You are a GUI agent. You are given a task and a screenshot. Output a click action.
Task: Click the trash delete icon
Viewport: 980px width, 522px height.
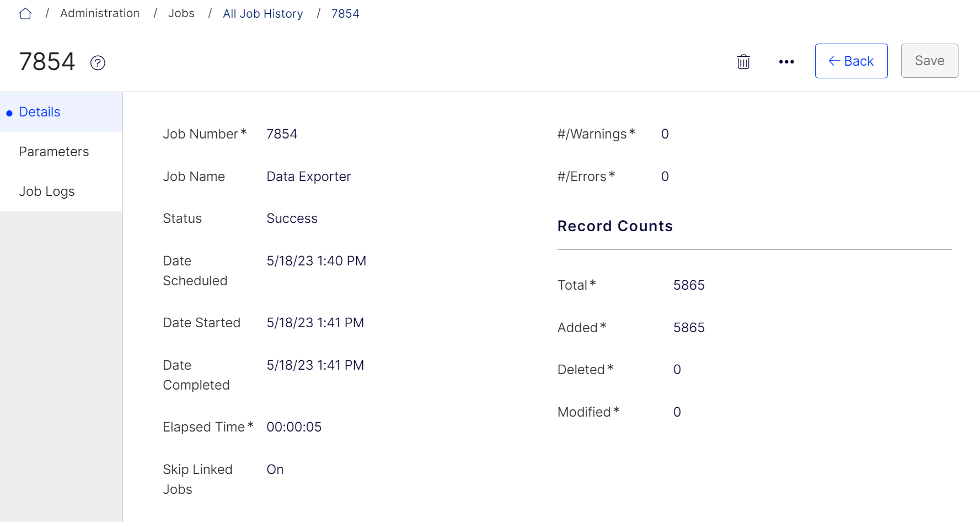coord(743,61)
